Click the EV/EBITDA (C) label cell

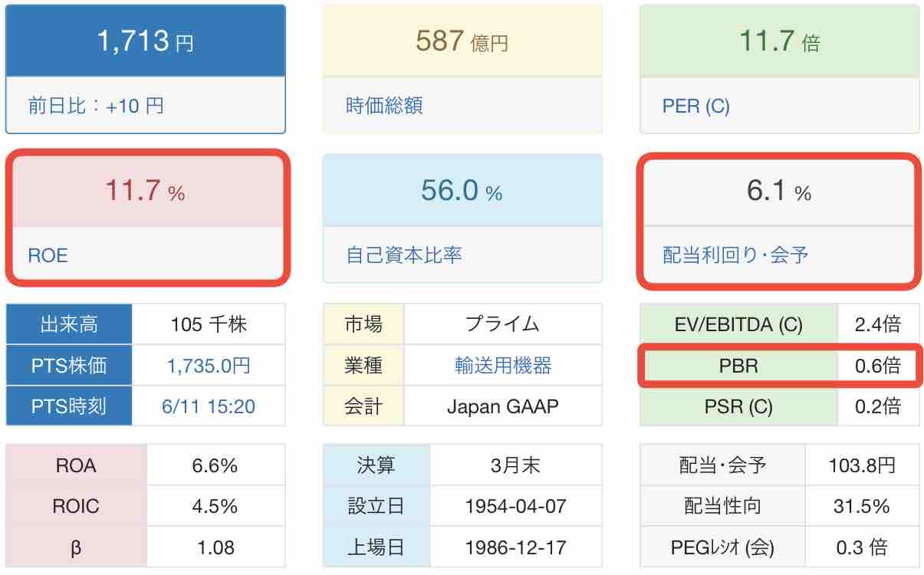click(738, 324)
